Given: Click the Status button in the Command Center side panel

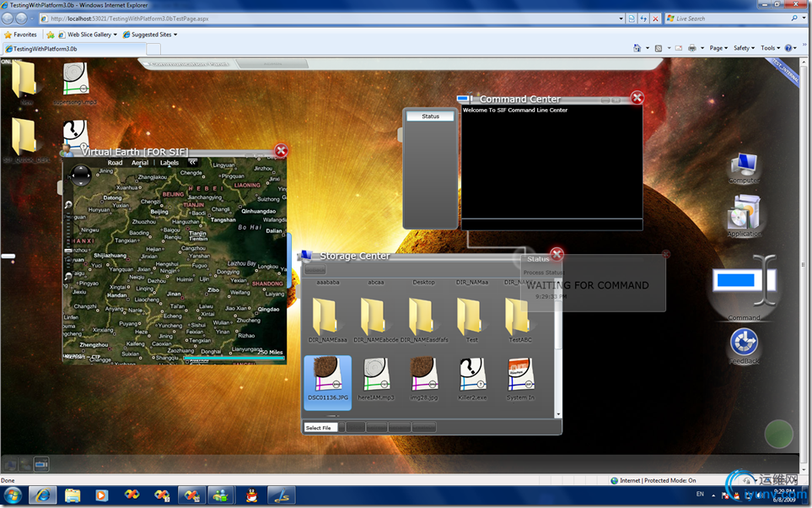Looking at the screenshot, I should click(x=430, y=116).
